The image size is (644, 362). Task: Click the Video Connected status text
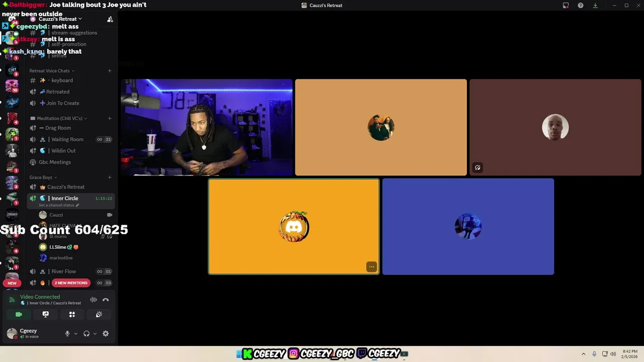click(x=40, y=297)
